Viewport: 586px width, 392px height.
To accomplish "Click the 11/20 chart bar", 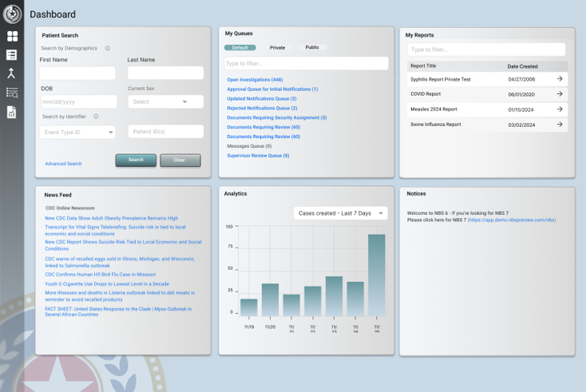I will point(270,299).
